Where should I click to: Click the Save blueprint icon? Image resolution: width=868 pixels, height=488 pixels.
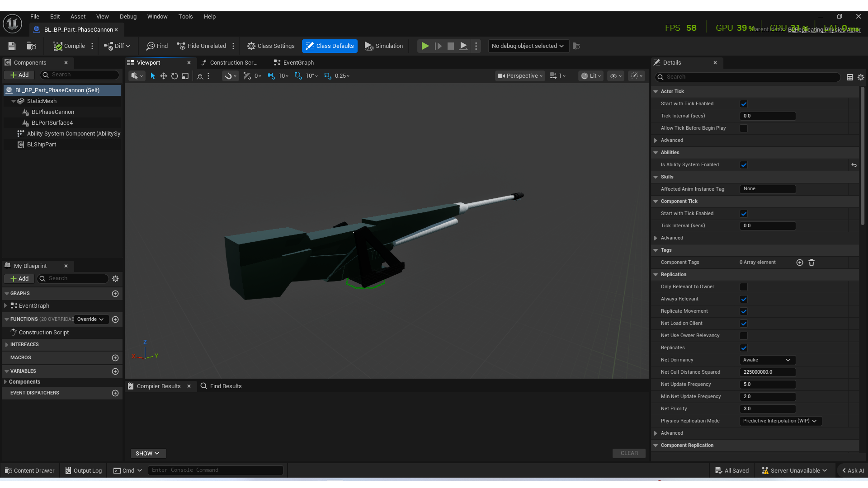point(12,46)
